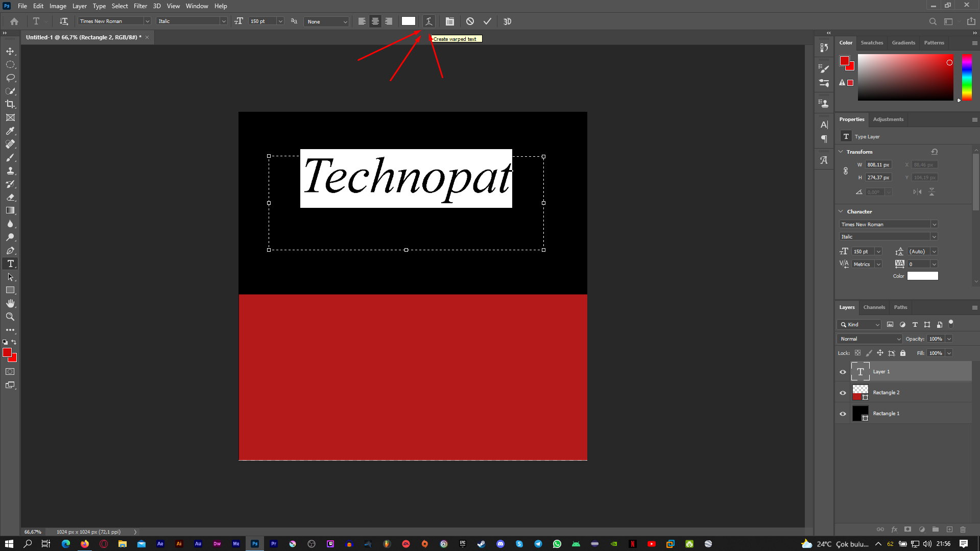Viewport: 980px width, 551px height.
Task: Commit text edits with the checkmark
Action: [487, 21]
